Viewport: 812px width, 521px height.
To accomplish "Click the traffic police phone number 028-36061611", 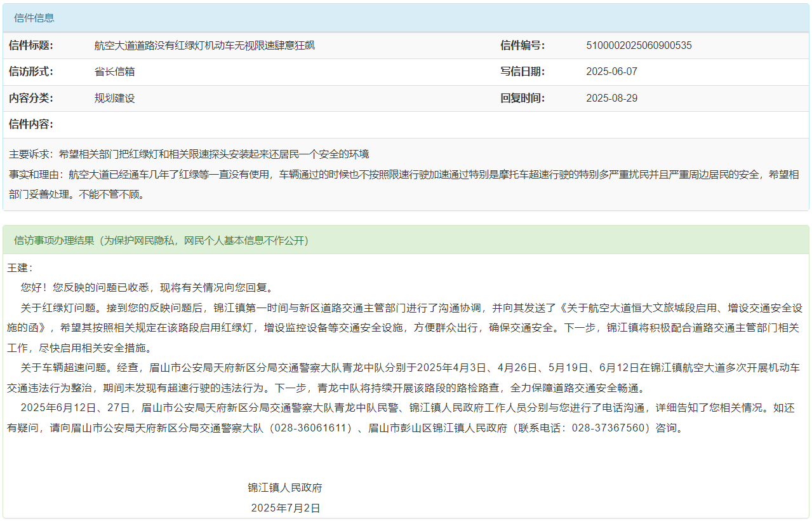I will 311,428.
